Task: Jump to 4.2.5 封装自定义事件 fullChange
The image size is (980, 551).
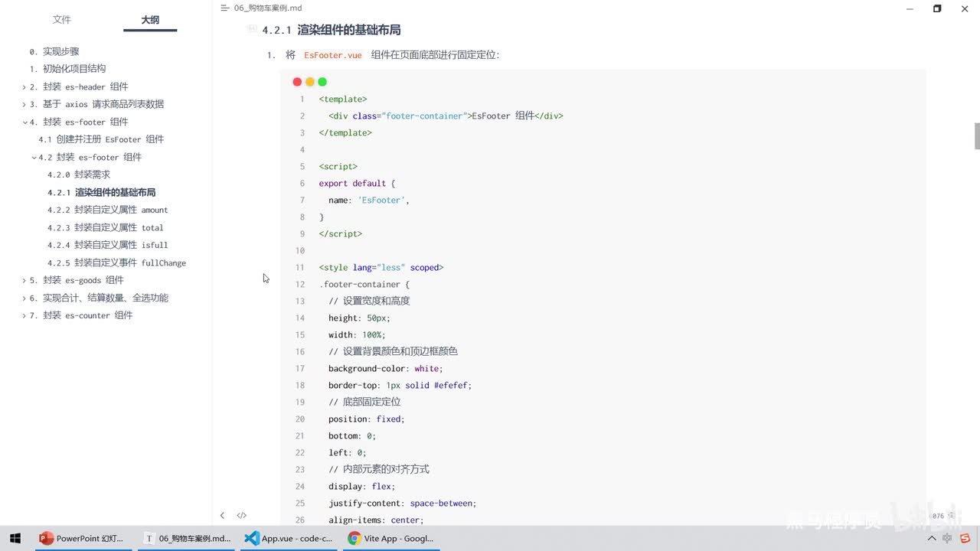Action: point(117,262)
